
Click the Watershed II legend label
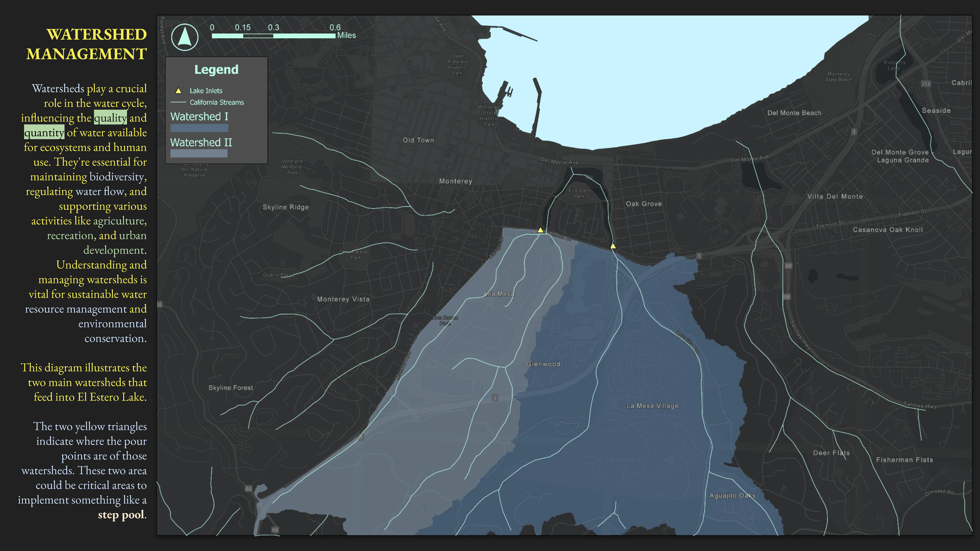[x=201, y=142]
